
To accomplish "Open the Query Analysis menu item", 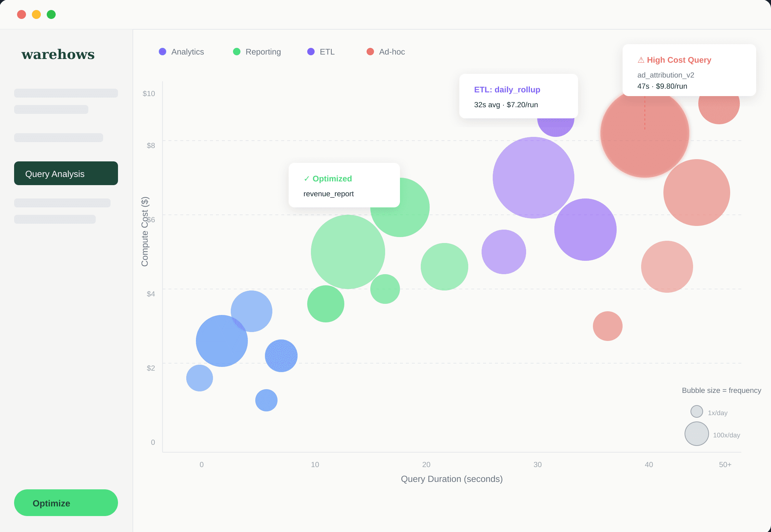I will [x=66, y=173].
